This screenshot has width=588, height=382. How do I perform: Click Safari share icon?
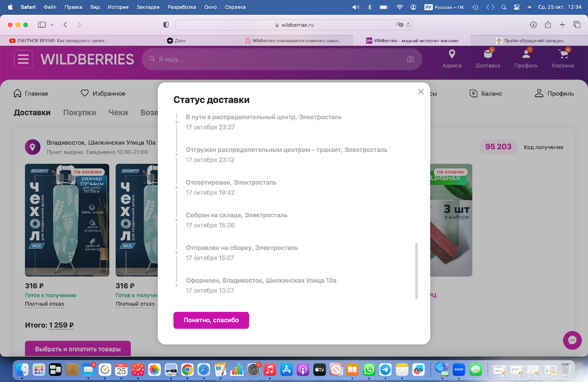click(548, 25)
